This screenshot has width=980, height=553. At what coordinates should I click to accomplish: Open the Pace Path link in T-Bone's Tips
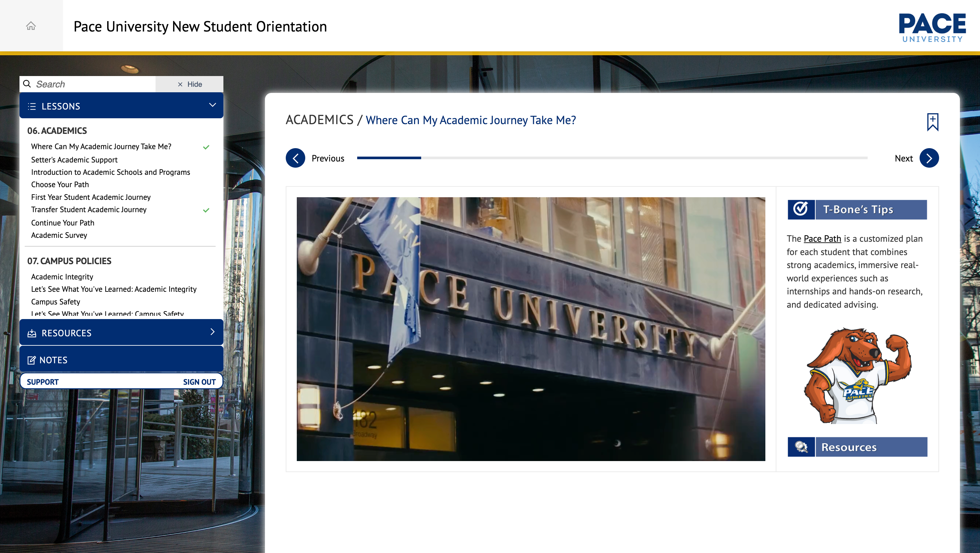[x=822, y=238]
